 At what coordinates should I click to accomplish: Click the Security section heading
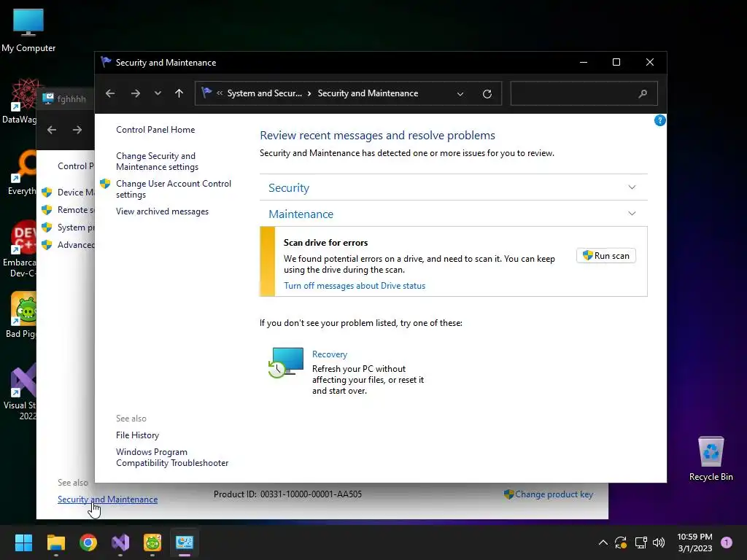(x=289, y=187)
